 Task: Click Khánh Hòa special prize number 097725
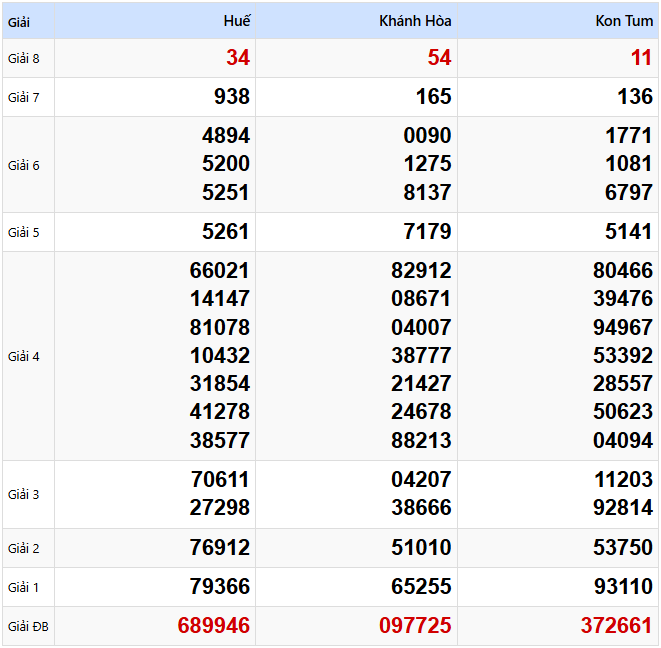coord(415,626)
